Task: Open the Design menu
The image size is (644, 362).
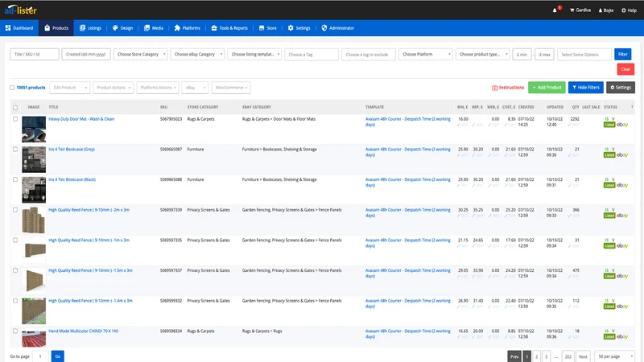Action: tap(122, 28)
